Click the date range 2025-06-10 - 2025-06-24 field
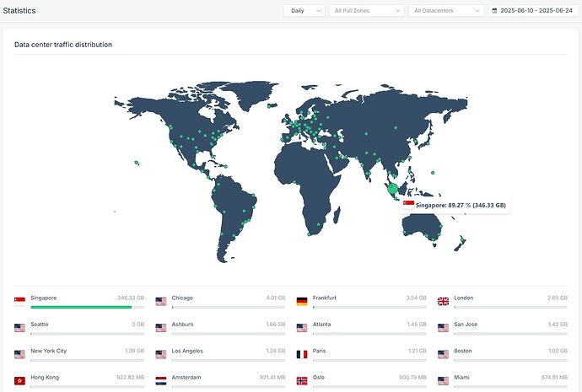This screenshot has height=392, width=582. (x=536, y=11)
